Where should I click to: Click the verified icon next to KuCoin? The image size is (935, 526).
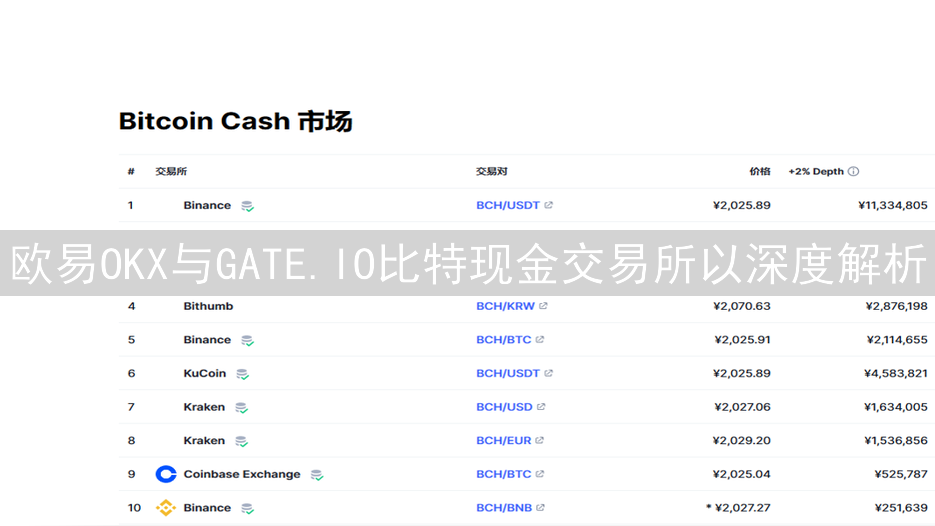pos(243,375)
